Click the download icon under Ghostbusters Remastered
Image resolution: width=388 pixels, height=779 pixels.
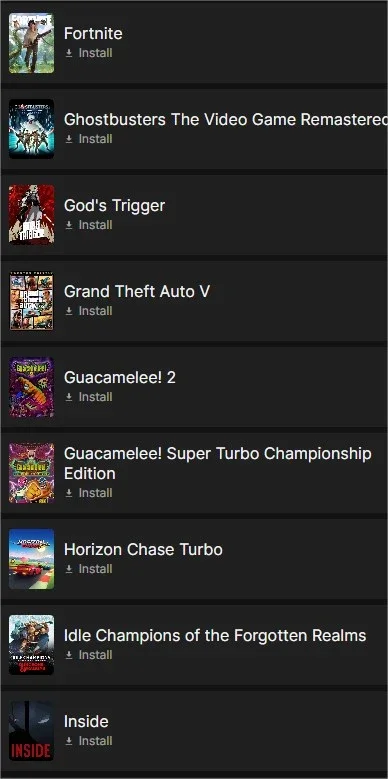(69, 139)
